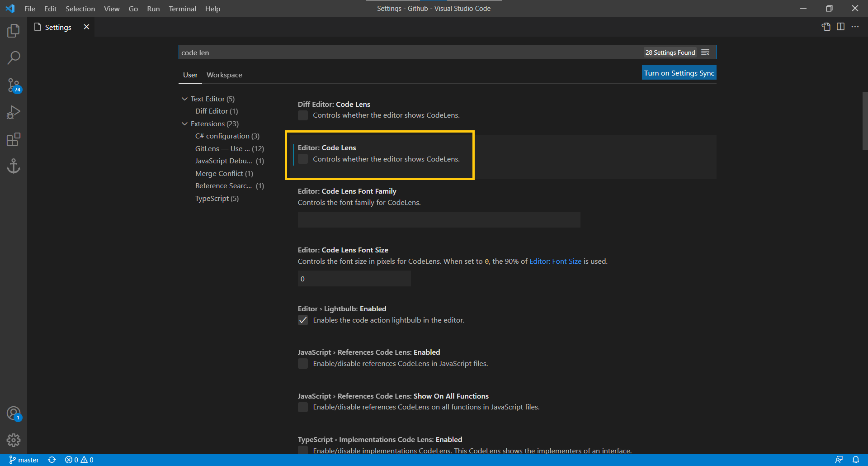Collapse the Extensions tree section

184,124
